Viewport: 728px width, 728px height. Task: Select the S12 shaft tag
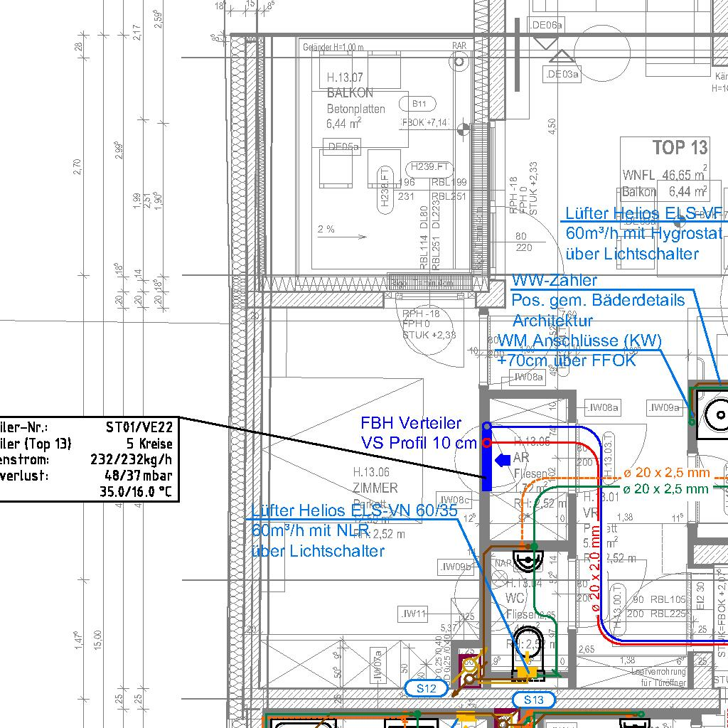tap(427, 688)
